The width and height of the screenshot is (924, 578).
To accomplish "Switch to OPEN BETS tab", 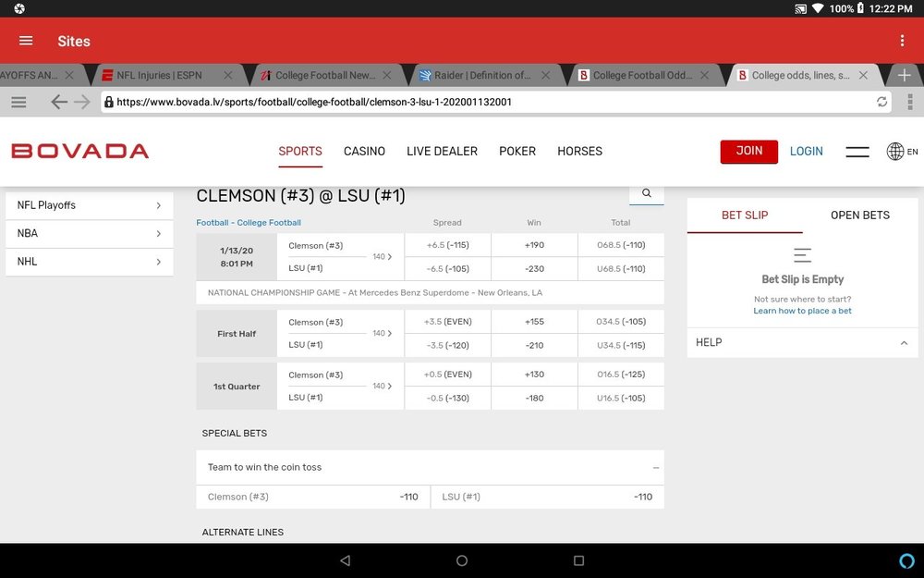I will point(859,215).
